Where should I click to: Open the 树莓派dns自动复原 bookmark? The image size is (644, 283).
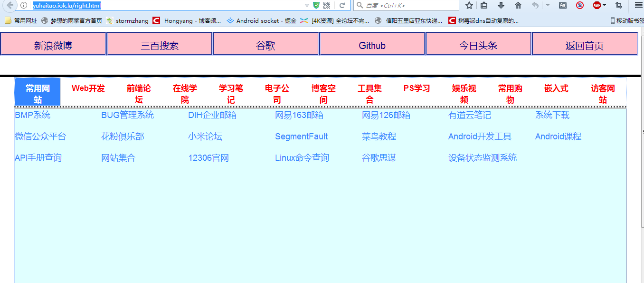click(483, 20)
